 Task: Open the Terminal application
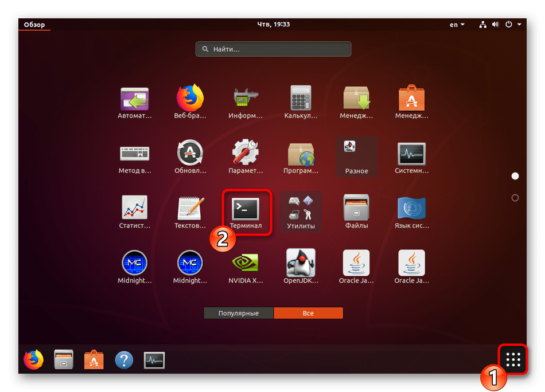click(x=245, y=209)
